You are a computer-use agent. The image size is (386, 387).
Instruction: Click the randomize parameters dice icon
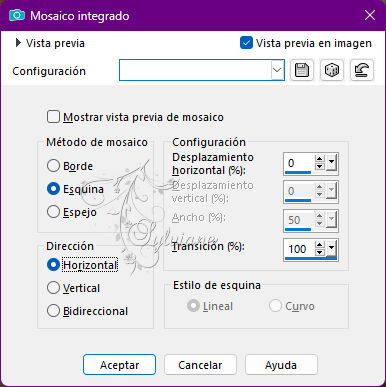(x=332, y=70)
